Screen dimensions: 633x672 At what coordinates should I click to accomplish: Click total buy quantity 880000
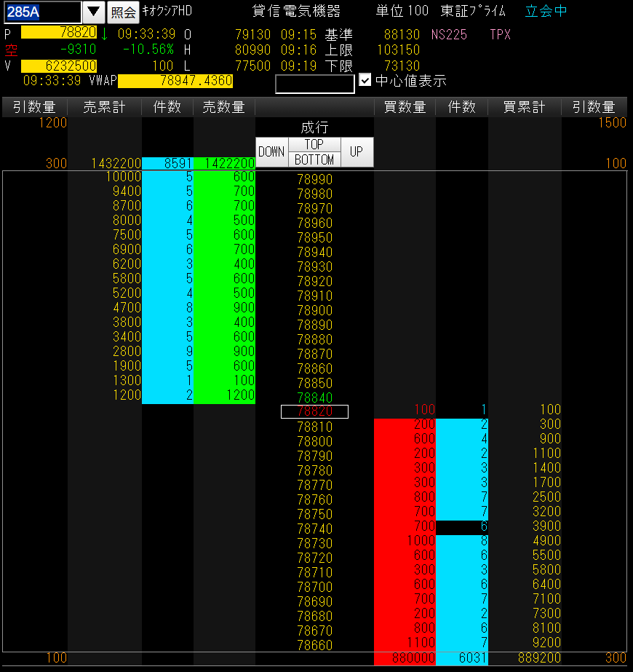(413, 658)
